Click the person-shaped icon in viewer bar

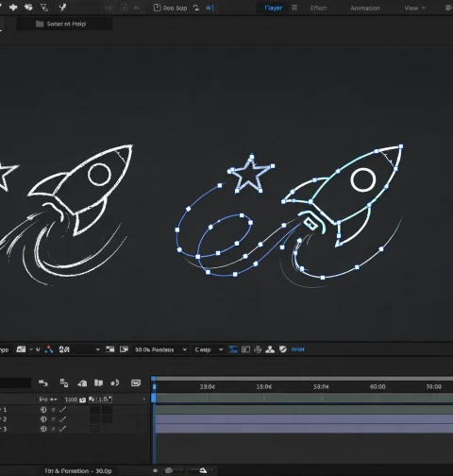(270, 349)
